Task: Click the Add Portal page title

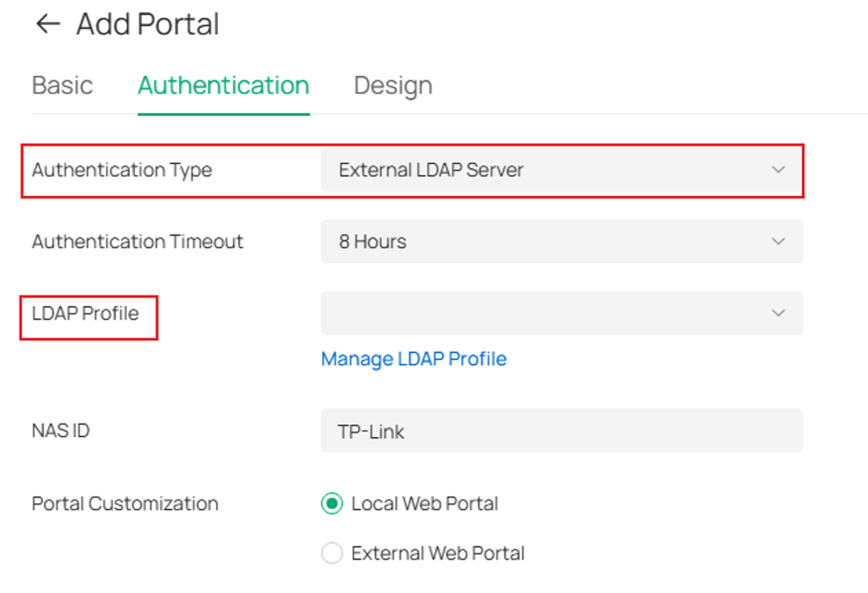Action: (148, 25)
